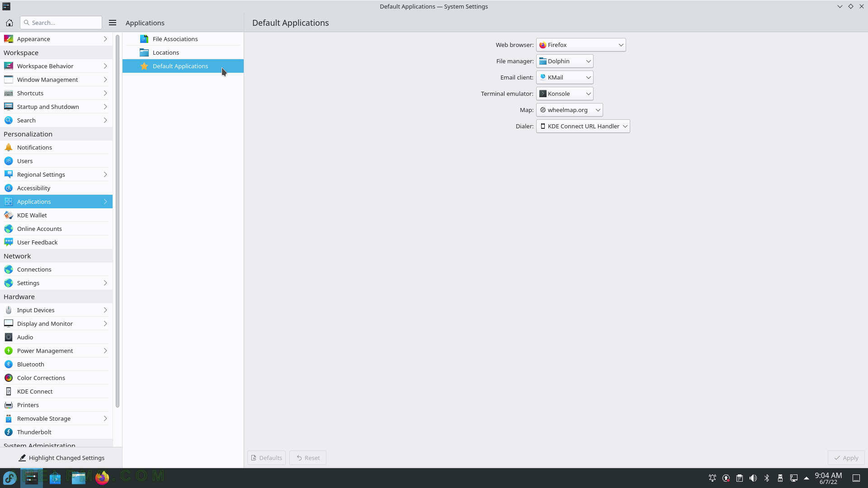The width and height of the screenshot is (868, 488).
Task: Open Workspace Behavior settings
Action: [x=56, y=66]
